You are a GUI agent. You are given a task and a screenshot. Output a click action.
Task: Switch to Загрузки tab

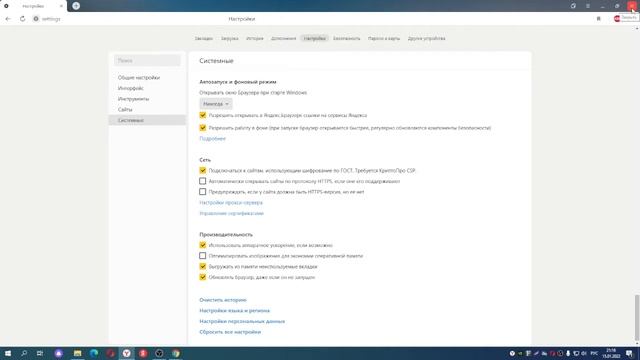pos(229,38)
